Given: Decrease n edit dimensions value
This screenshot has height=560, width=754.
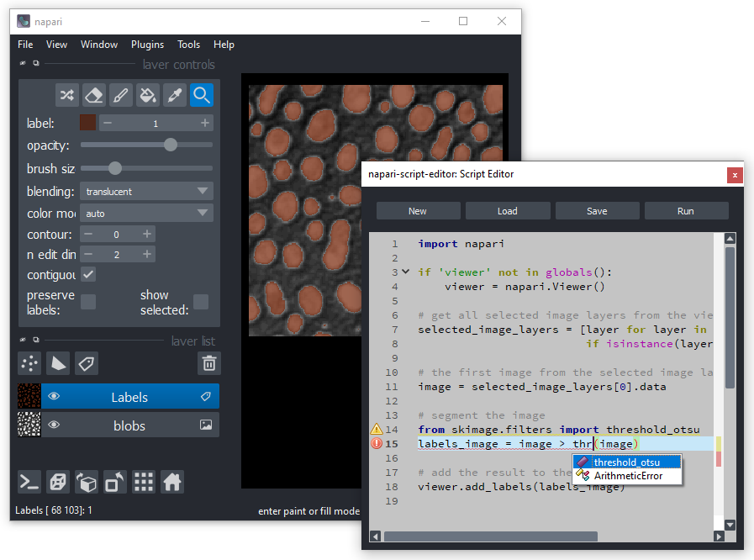Looking at the screenshot, I should (88, 254).
